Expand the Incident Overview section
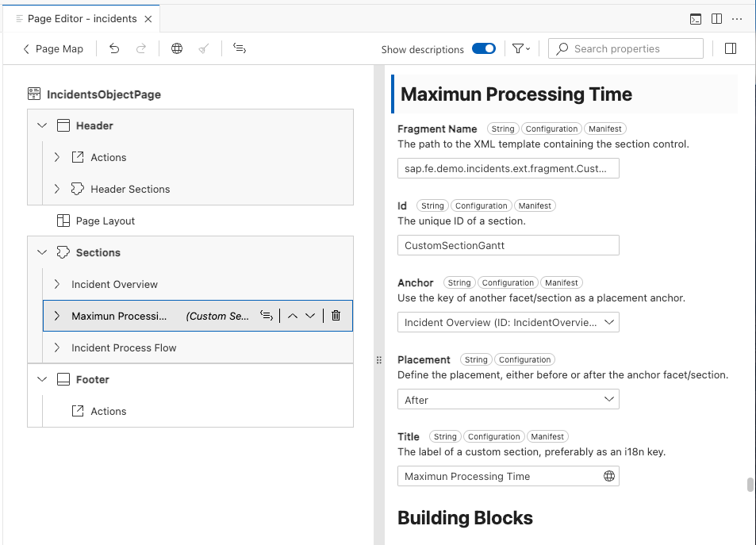The image size is (756, 545). [56, 284]
